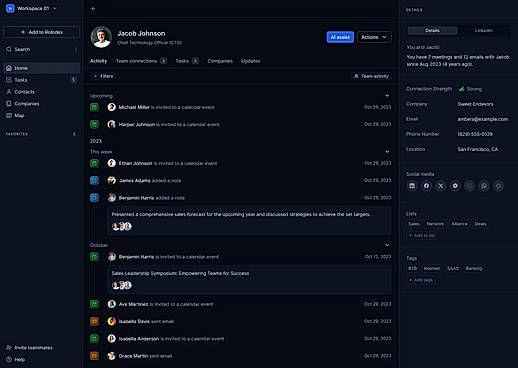Image resolution: width=518 pixels, height=368 pixels.
Task: Go back with the left arrow
Action: point(93,9)
